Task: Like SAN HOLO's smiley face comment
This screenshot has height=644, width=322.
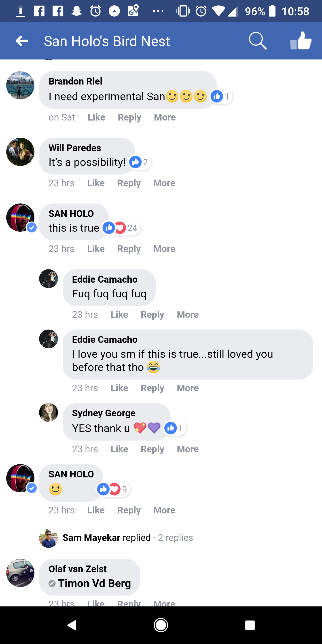Action: tap(96, 510)
